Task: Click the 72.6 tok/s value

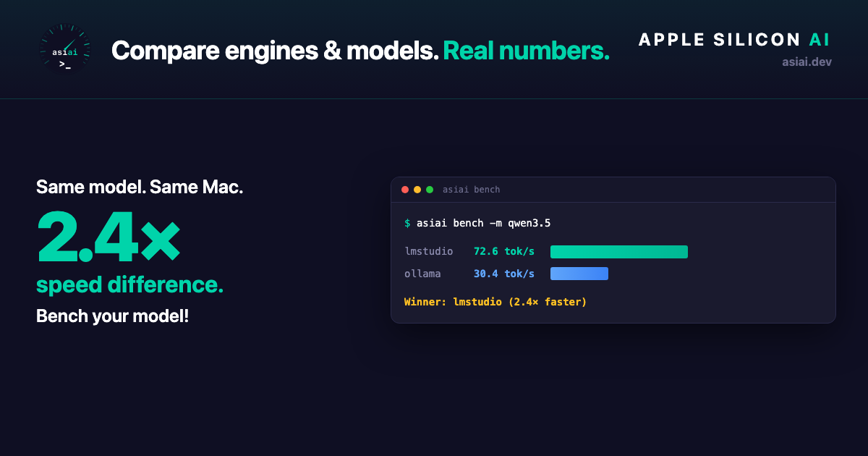Action: (504, 252)
